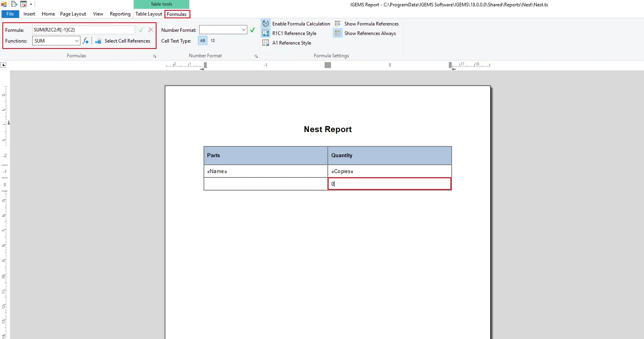Click the tab alignment selector on ruler
The height and width of the screenshot is (339, 644).
4,65
